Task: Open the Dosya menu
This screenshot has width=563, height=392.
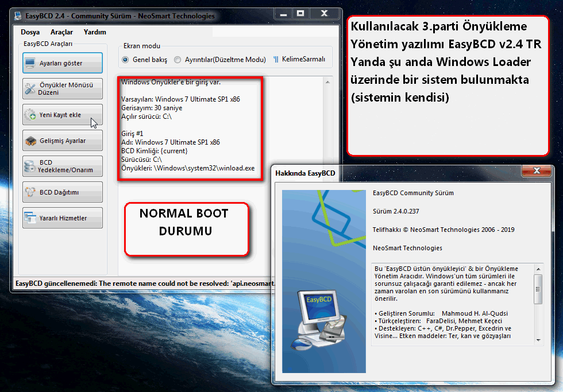Action: pyautogui.click(x=30, y=32)
